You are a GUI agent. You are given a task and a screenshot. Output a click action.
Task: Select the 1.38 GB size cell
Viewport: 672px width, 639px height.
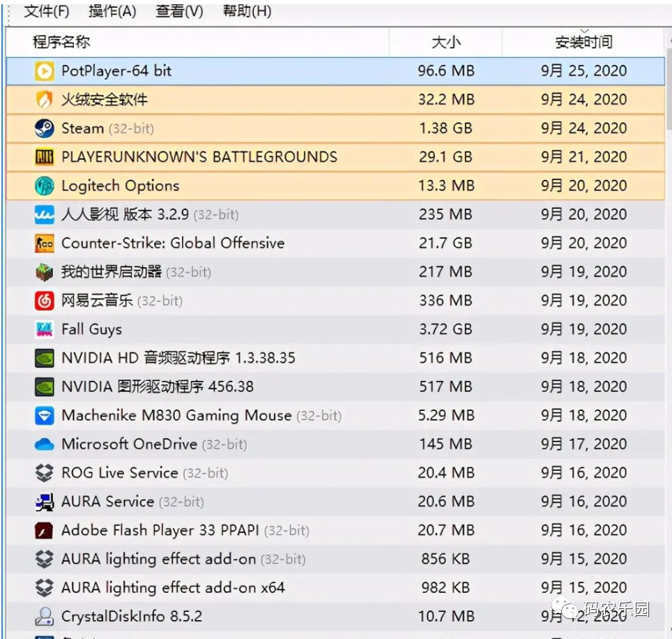445,128
